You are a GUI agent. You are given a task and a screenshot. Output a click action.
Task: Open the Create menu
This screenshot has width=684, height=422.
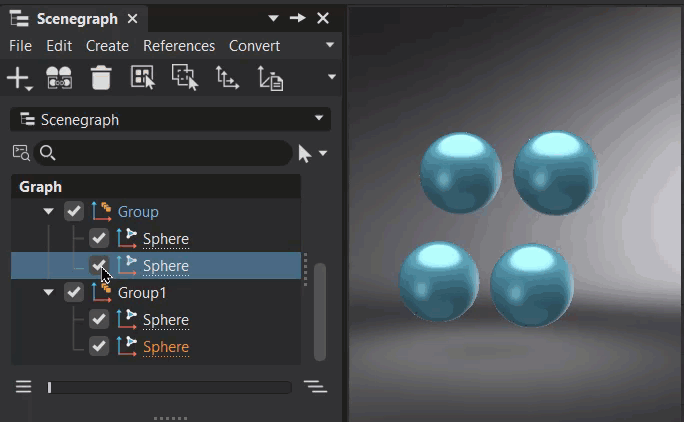(107, 46)
